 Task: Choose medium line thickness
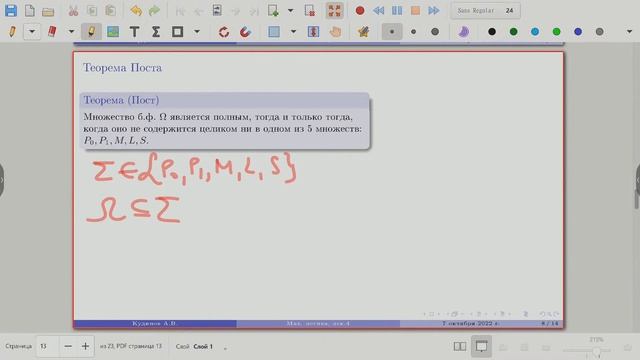413,32
